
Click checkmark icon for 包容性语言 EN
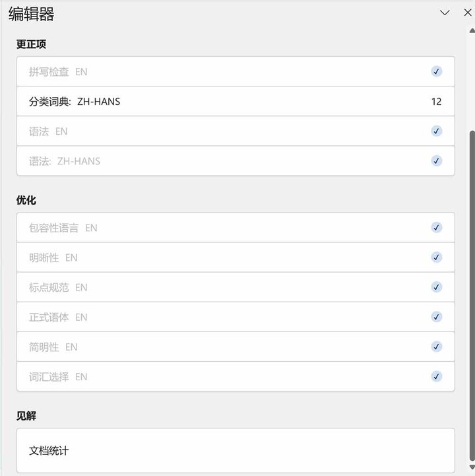(436, 227)
